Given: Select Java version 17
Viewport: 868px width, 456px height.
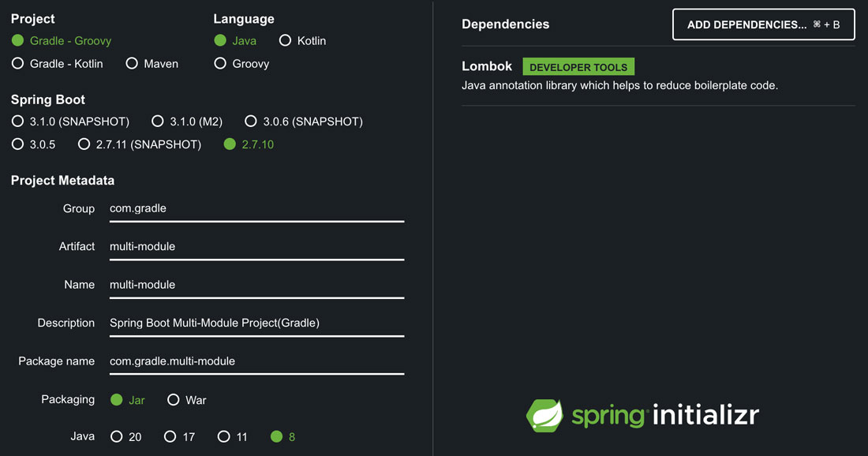Looking at the screenshot, I should [179, 436].
